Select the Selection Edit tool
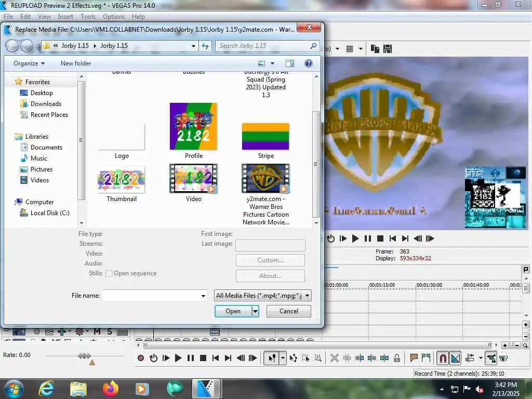Image resolution: width=532 pixels, height=399 pixels. [305, 358]
